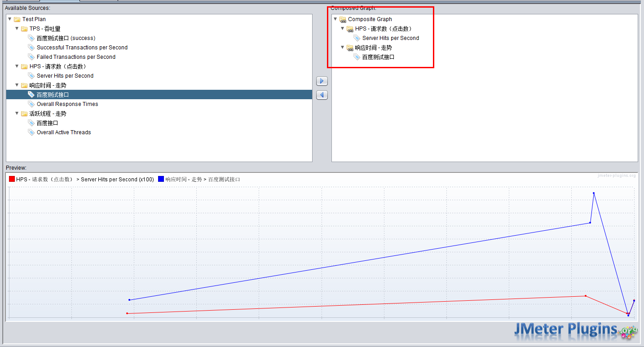Screen dimensions: 644x347
Task: Collapse the Composite Graph node
Action: 335,19
